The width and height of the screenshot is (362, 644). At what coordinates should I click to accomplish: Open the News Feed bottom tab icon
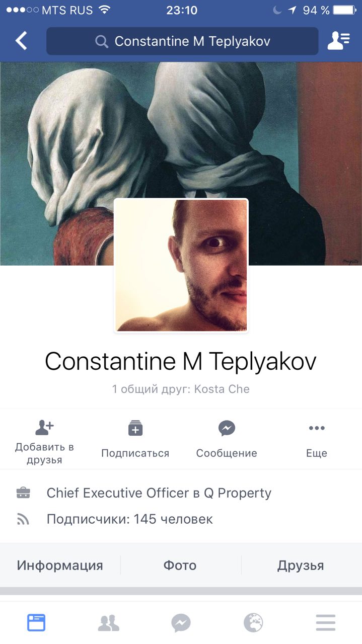[x=36, y=623]
